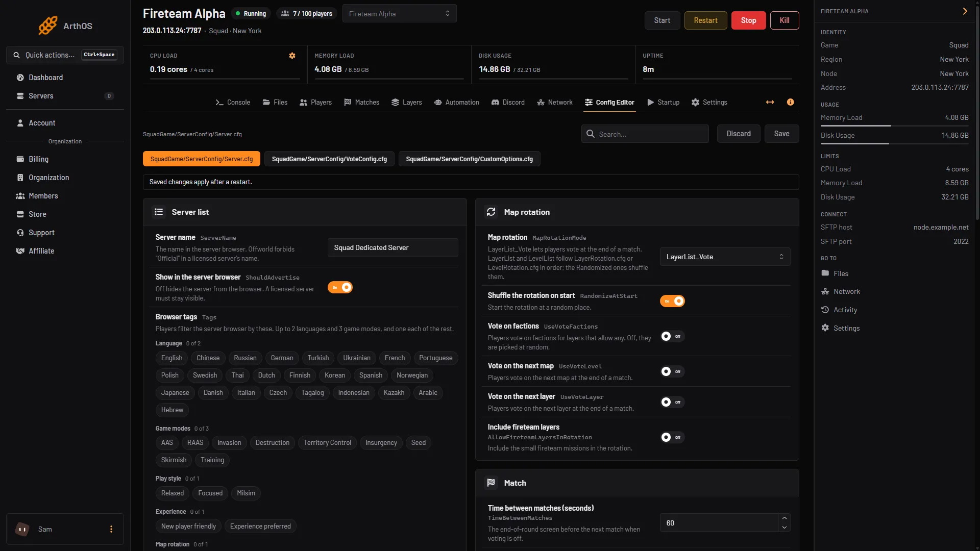Click the Restart server button

[705, 20]
